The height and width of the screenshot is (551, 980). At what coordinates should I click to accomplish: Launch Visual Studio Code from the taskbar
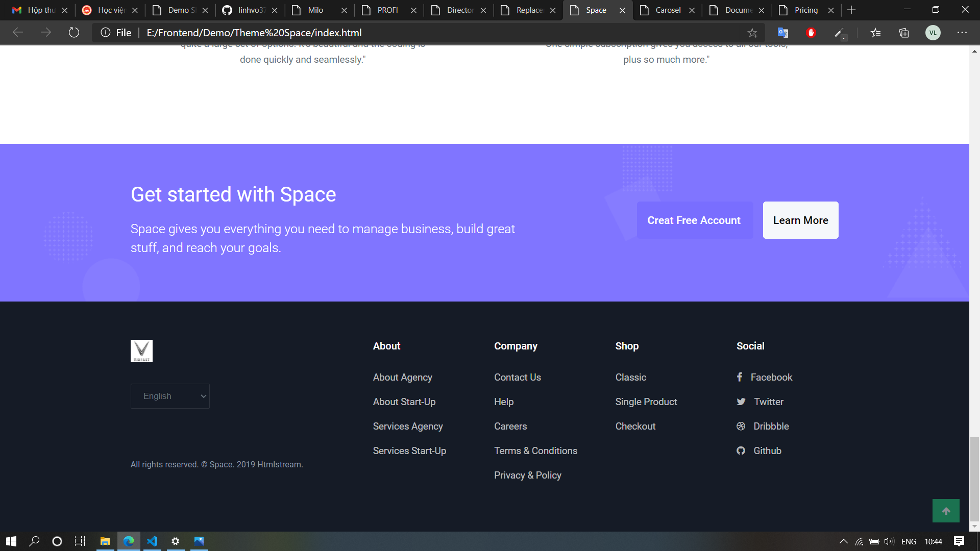[152, 541]
